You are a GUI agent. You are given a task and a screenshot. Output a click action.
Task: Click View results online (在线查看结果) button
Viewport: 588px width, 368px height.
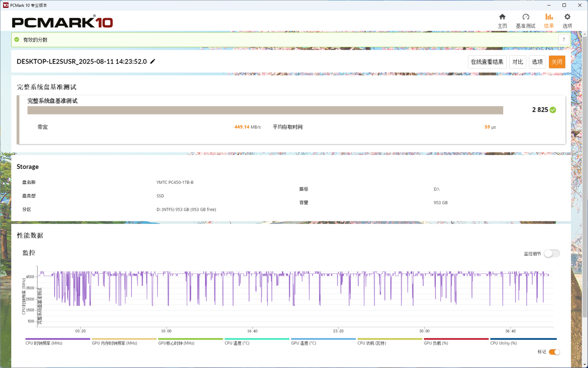tap(487, 62)
